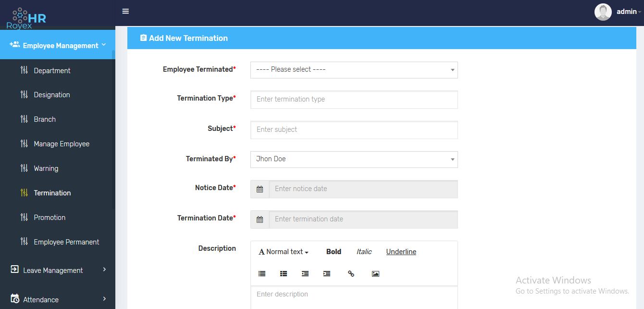Click the Termination Type input field
The height and width of the screenshot is (309, 644).
point(354,100)
